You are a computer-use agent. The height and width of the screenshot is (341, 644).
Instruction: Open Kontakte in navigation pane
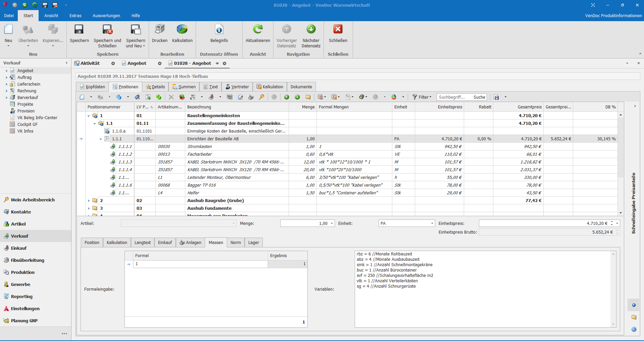[21, 212]
